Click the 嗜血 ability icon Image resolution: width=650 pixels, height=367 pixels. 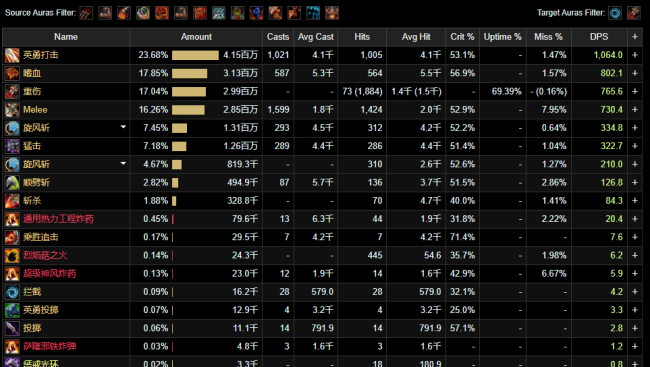(x=12, y=73)
